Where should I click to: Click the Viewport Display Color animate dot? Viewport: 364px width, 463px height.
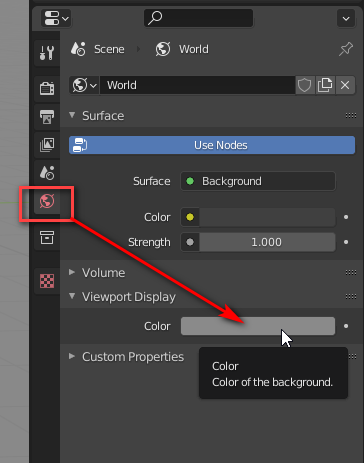(346, 326)
